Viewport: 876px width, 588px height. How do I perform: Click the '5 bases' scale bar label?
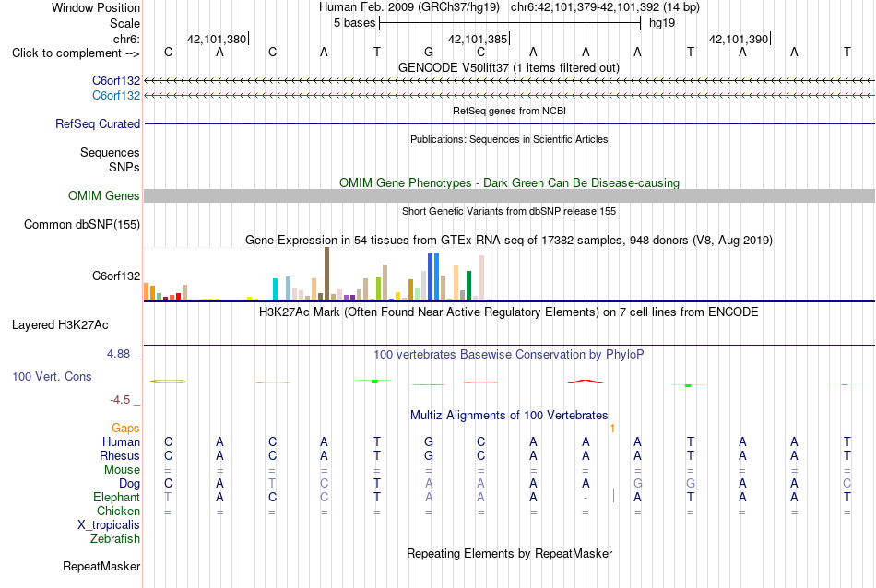coord(355,23)
